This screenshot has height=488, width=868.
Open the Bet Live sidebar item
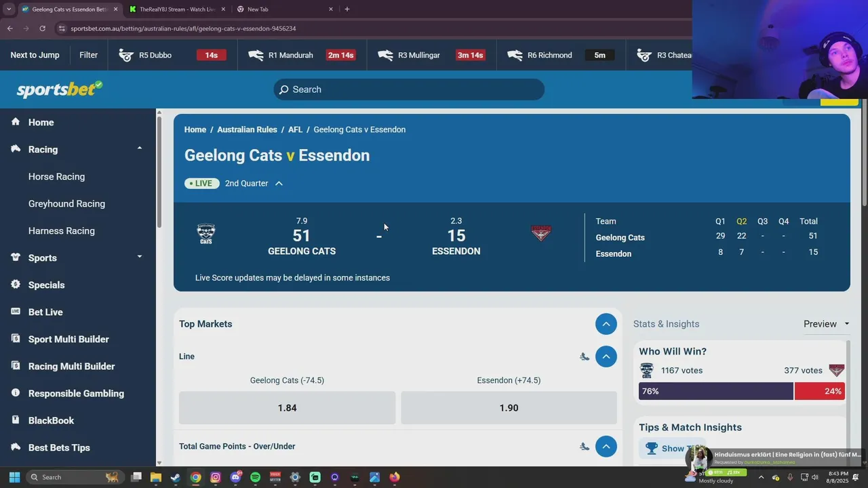click(45, 312)
